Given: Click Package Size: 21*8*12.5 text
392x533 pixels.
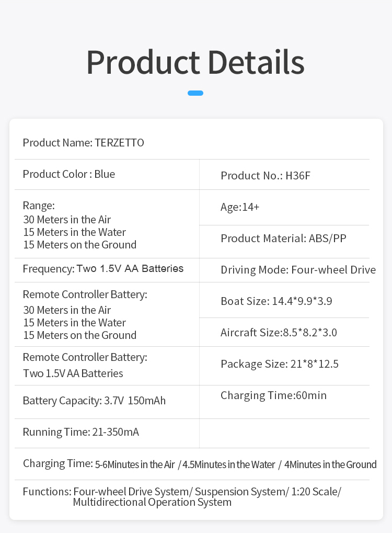Looking at the screenshot, I should point(280,364).
